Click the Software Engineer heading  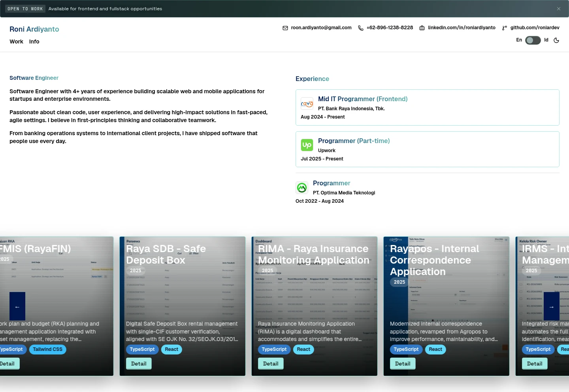[34, 78]
